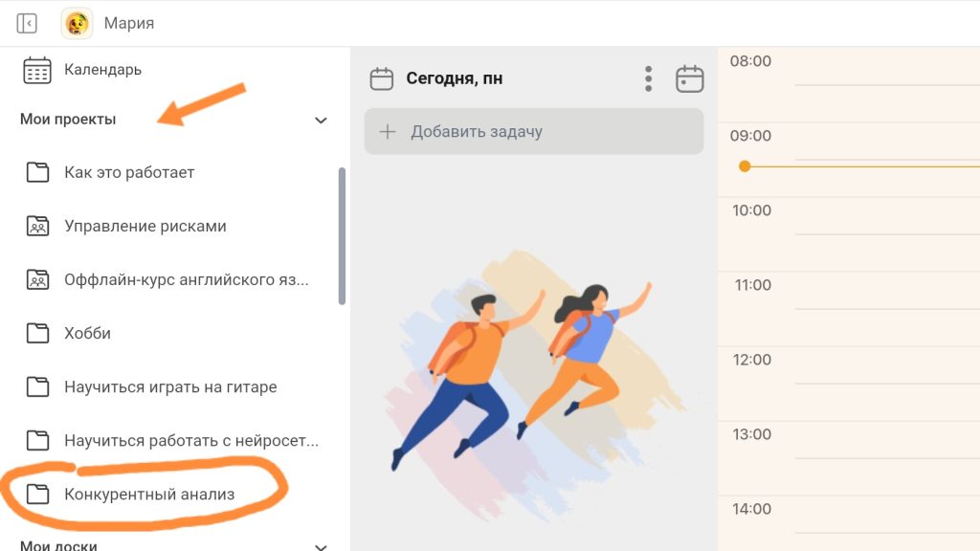Image resolution: width=980 pixels, height=551 pixels.
Task: Click the current time marker dot
Action: (745, 166)
